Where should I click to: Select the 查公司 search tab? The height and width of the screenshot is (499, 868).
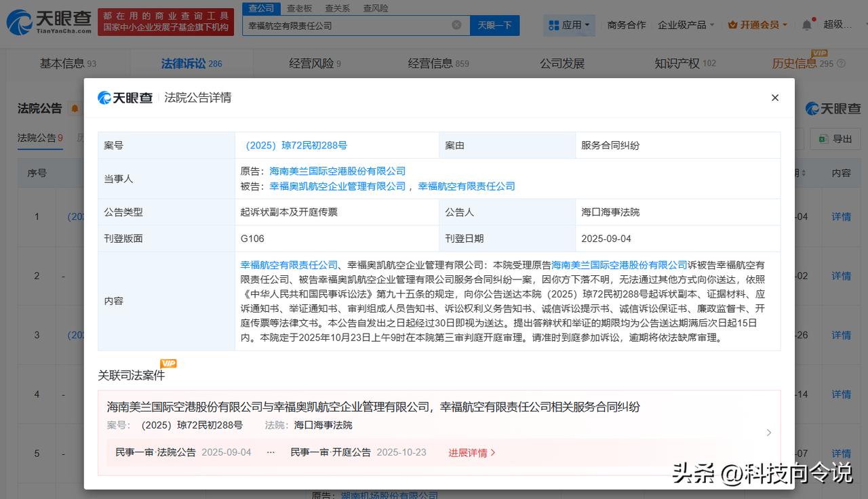tap(261, 8)
